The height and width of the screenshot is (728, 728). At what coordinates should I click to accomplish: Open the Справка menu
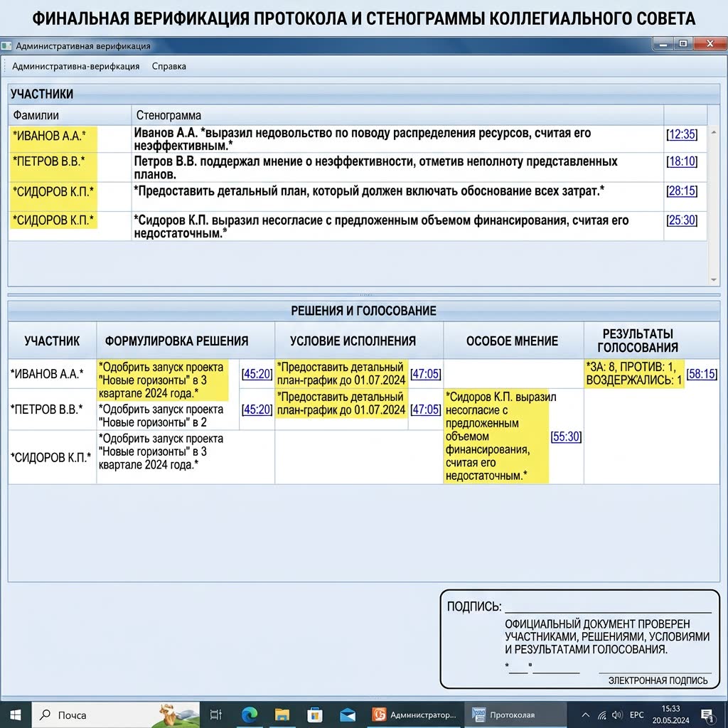click(x=169, y=66)
